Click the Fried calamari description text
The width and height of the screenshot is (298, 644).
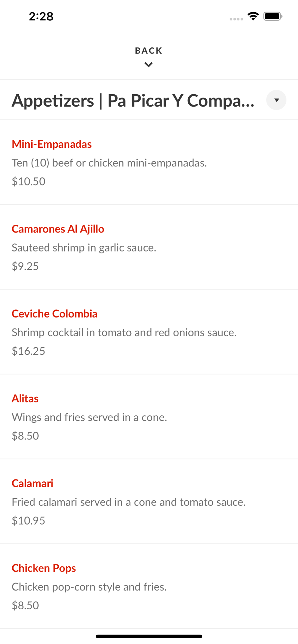click(129, 502)
